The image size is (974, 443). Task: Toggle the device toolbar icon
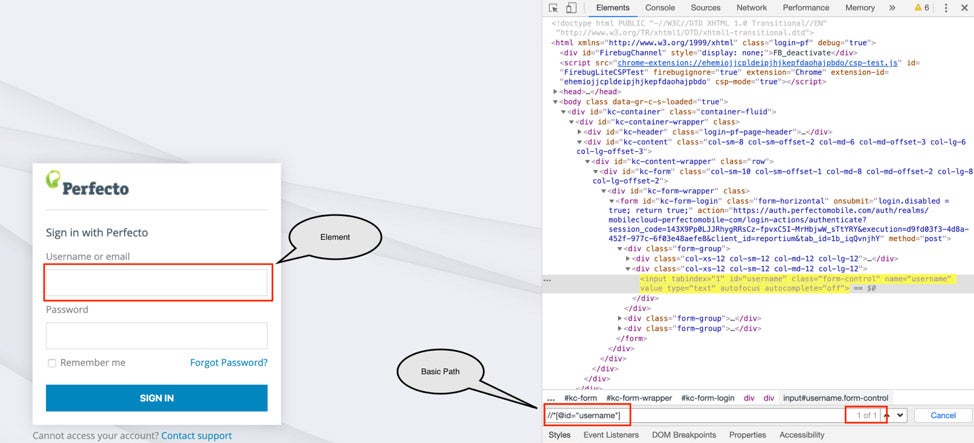[x=571, y=8]
